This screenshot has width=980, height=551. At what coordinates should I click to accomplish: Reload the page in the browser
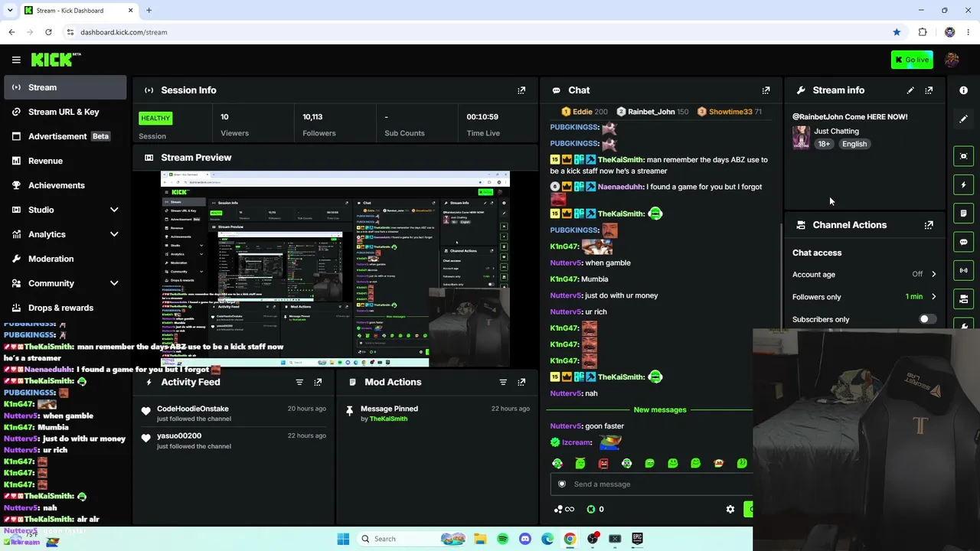pyautogui.click(x=48, y=32)
